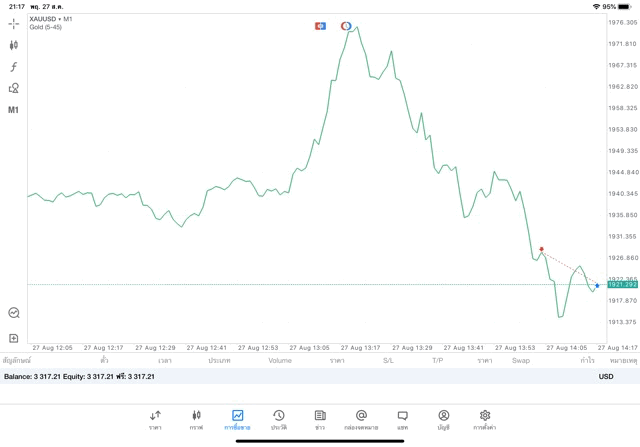Image resolution: width=640 pixels, height=447 pixels.
Task: Open the News (ข่าว) tab
Action: 320,419
